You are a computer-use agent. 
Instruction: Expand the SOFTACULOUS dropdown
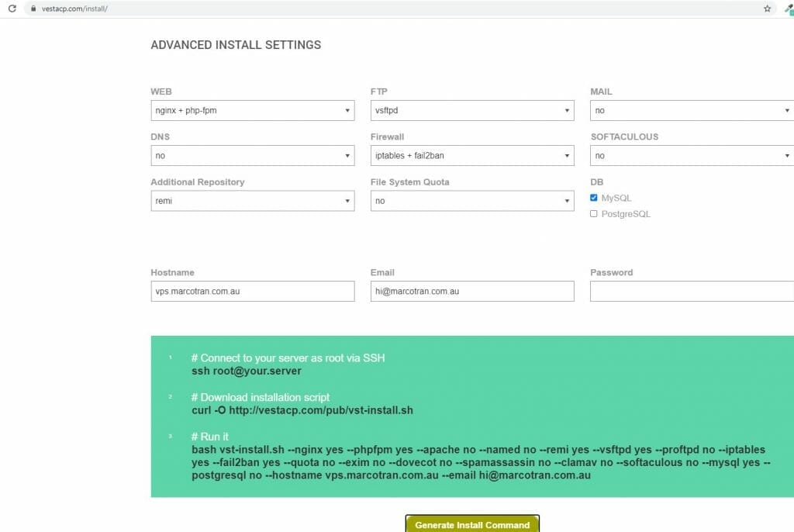[x=690, y=155]
